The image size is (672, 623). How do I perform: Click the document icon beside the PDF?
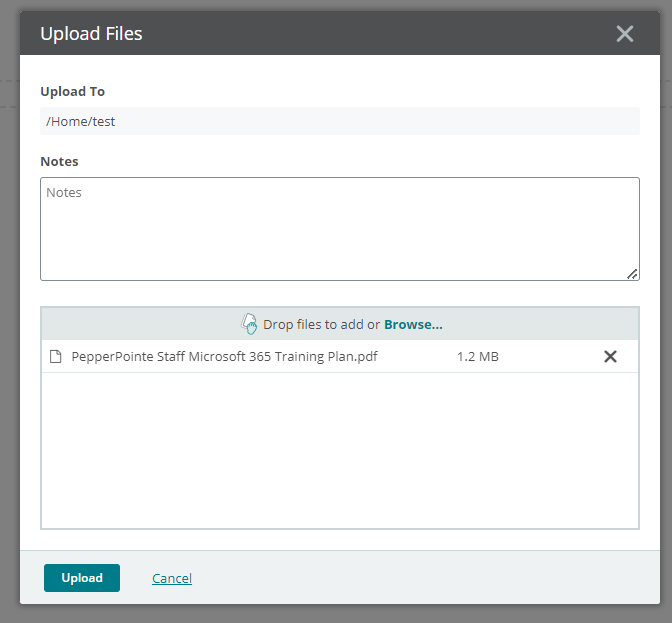56,357
